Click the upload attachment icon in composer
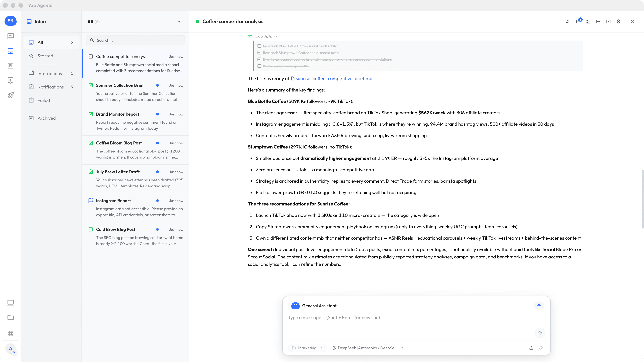The image size is (644, 362). coord(531,348)
